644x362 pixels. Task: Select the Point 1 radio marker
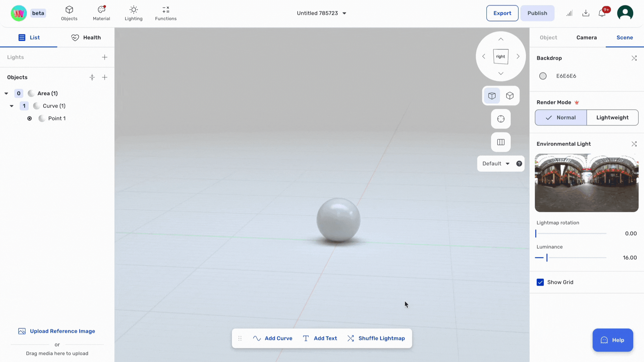[x=30, y=118]
